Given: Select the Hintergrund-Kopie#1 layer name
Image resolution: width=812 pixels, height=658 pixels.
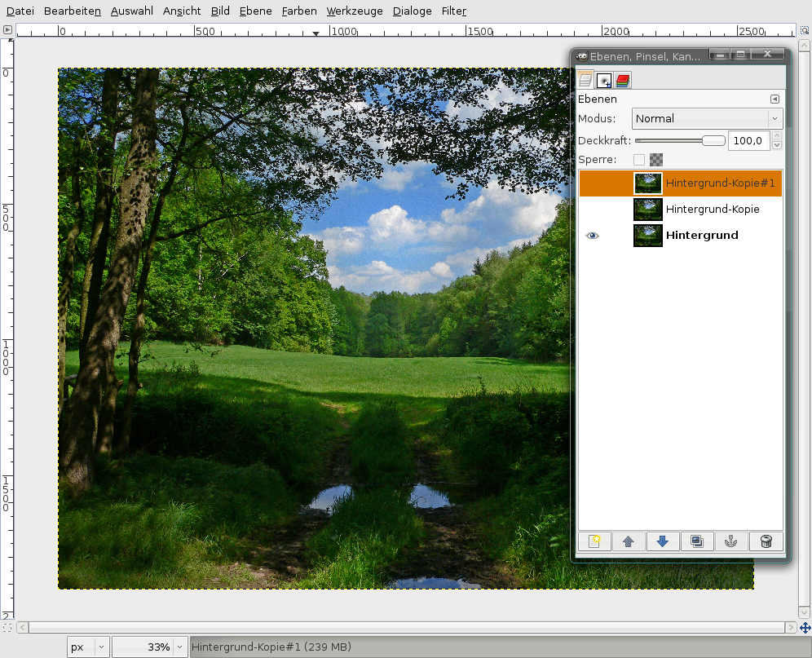Looking at the screenshot, I should click(721, 183).
